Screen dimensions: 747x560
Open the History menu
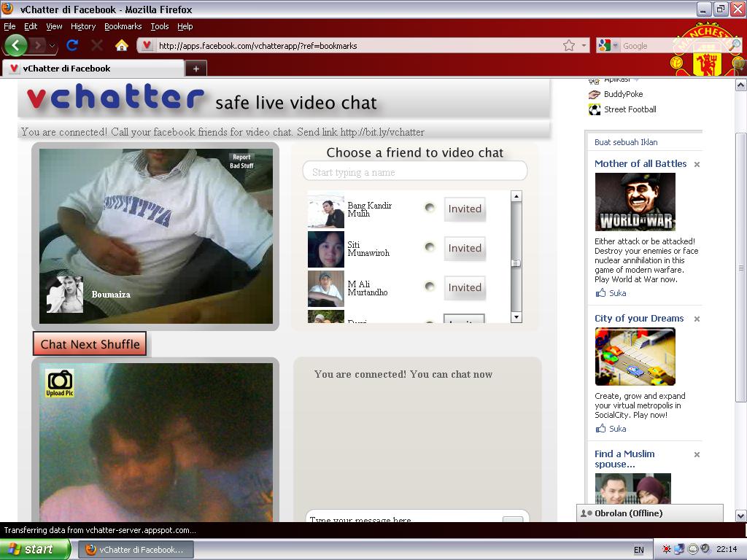pos(83,27)
